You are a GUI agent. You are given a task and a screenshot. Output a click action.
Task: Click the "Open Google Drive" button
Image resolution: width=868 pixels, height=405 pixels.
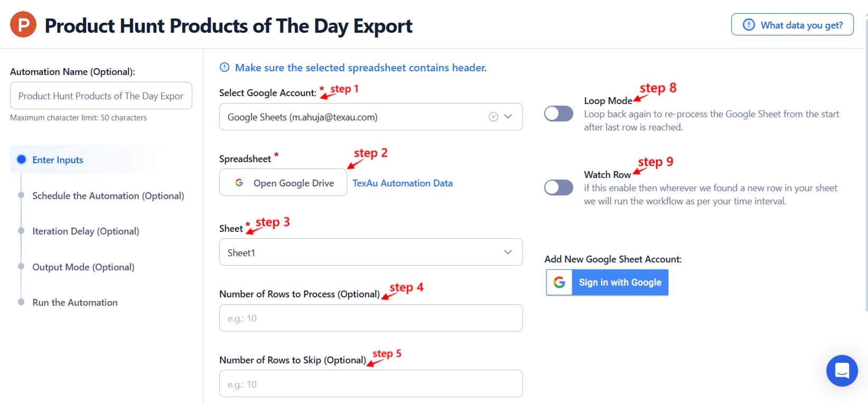(283, 182)
